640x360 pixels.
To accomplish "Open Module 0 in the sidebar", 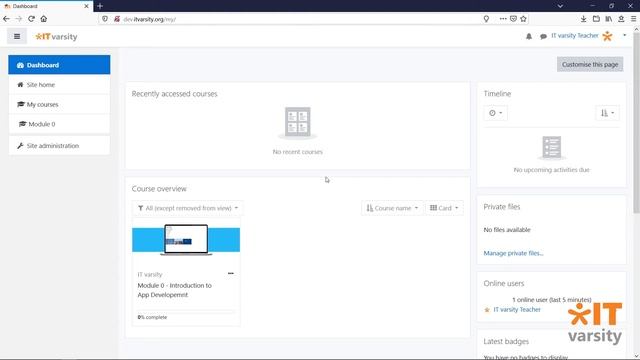I will point(59,124).
